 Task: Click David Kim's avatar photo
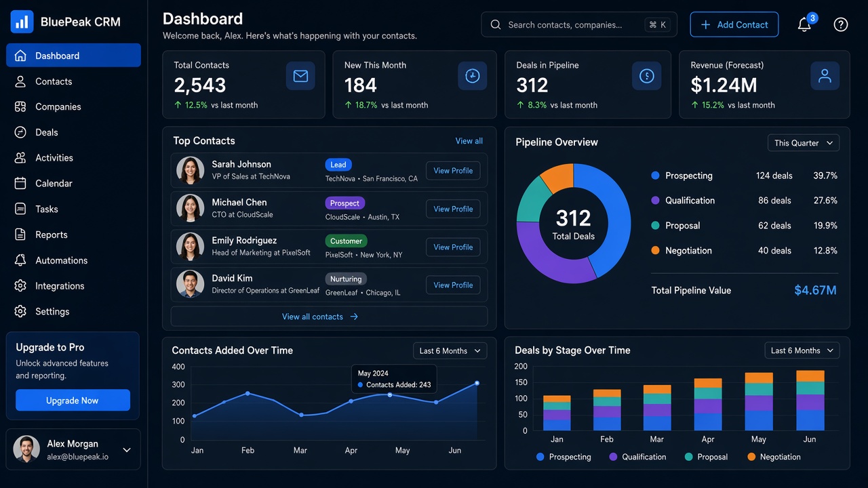[191, 284]
